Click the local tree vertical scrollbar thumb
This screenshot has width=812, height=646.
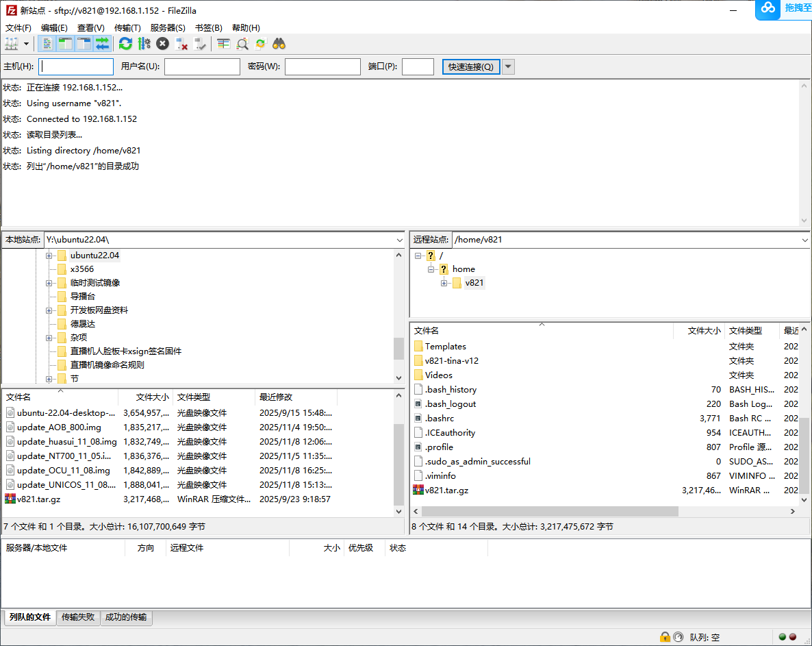(x=398, y=349)
